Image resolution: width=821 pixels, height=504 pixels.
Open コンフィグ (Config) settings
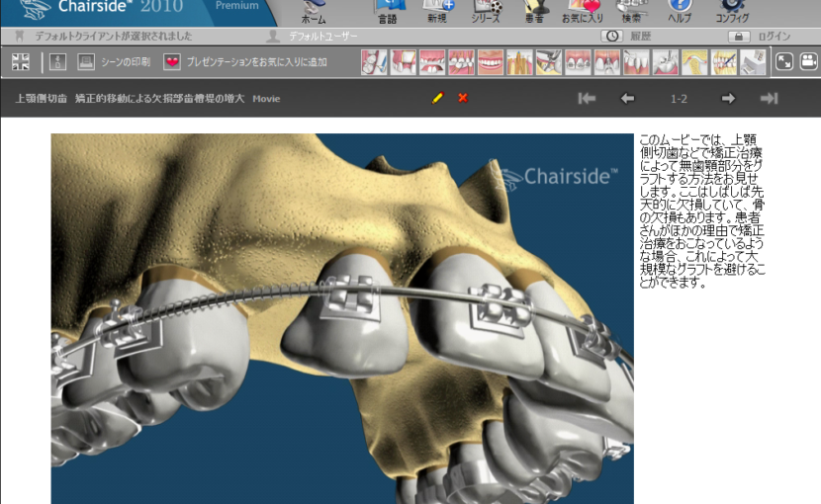732,11
